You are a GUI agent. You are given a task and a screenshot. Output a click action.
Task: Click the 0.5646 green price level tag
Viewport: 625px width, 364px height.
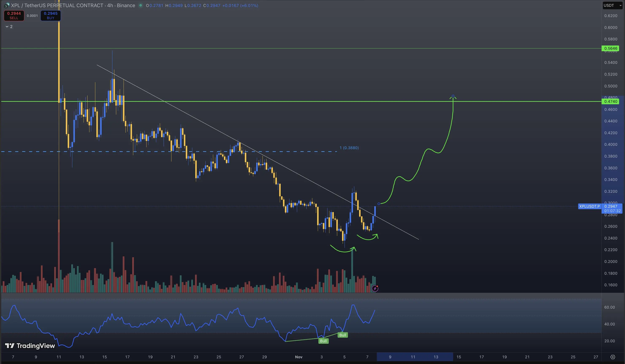[x=610, y=48]
